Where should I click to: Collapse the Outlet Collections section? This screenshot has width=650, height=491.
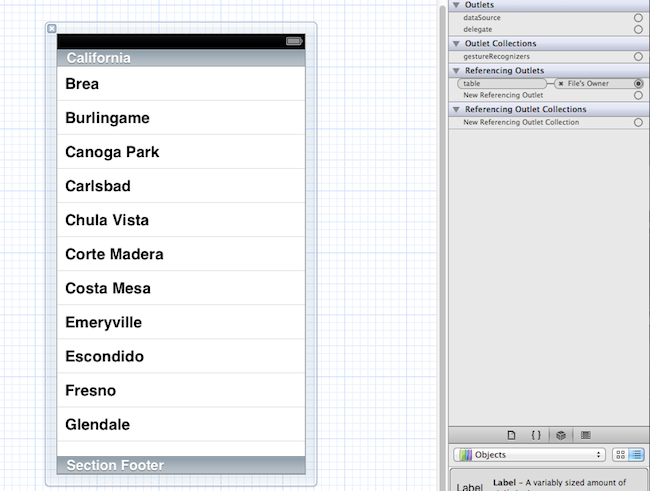[456, 44]
